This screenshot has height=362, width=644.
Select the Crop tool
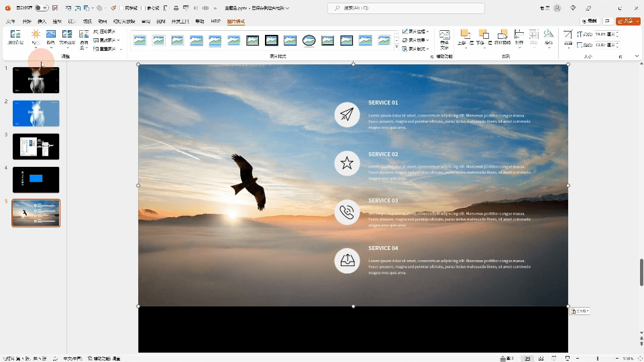[x=568, y=38]
